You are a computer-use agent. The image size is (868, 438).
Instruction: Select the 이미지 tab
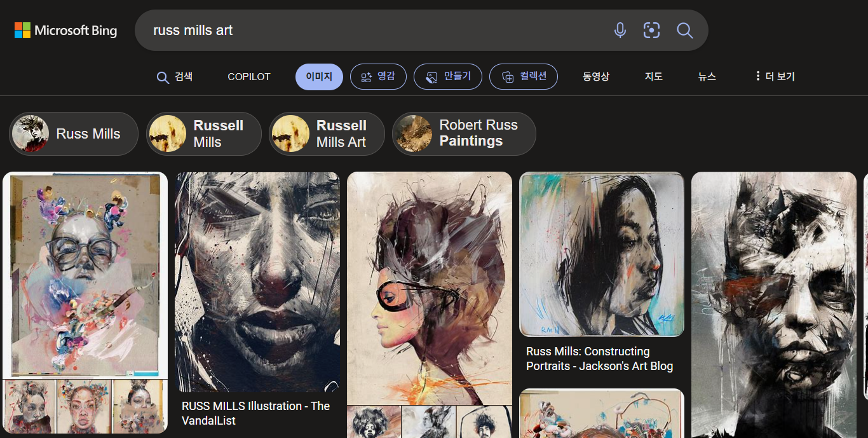(319, 77)
